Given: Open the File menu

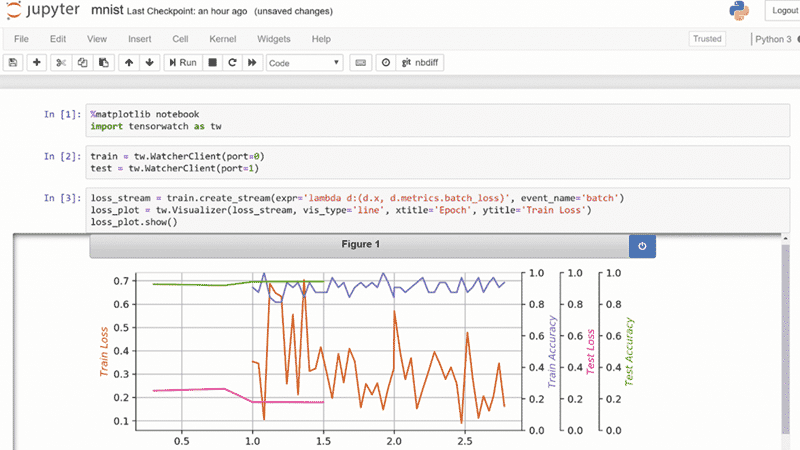Looking at the screenshot, I should (x=21, y=39).
